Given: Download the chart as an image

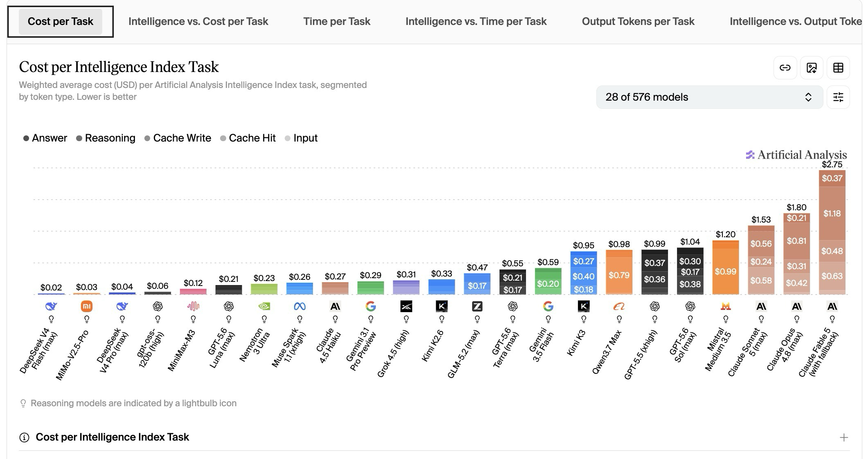Looking at the screenshot, I should tap(812, 68).
